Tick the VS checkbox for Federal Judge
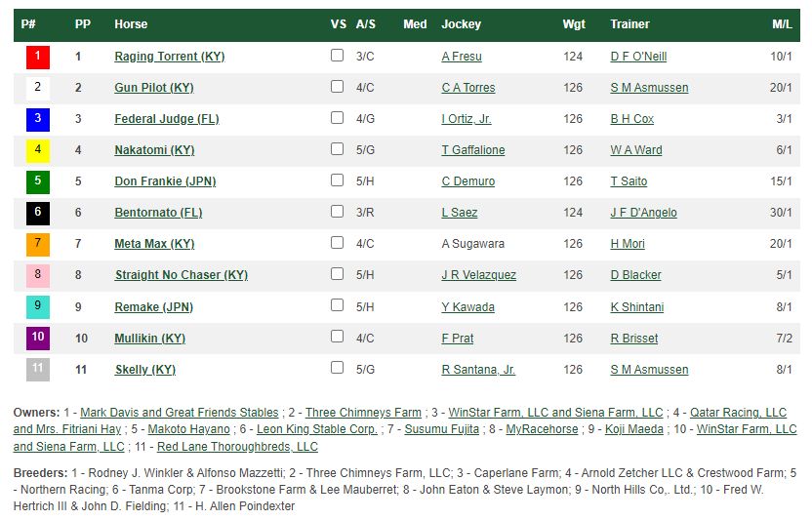This screenshot has height=520, width=812. [x=337, y=118]
